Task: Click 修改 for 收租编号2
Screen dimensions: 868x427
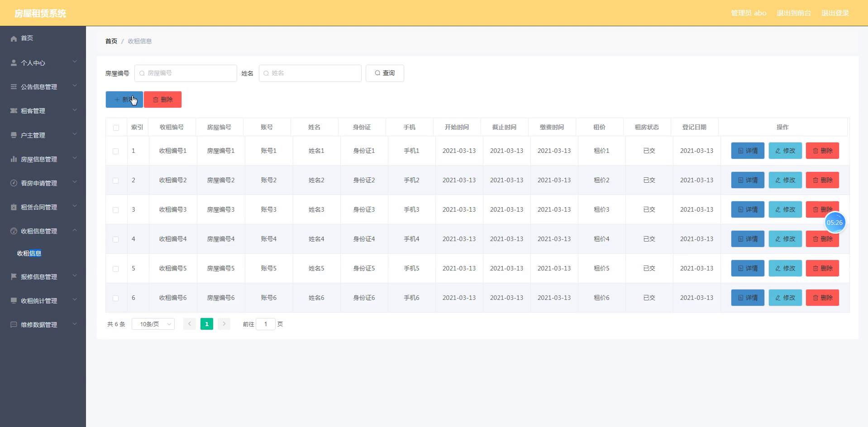Action: coord(785,180)
